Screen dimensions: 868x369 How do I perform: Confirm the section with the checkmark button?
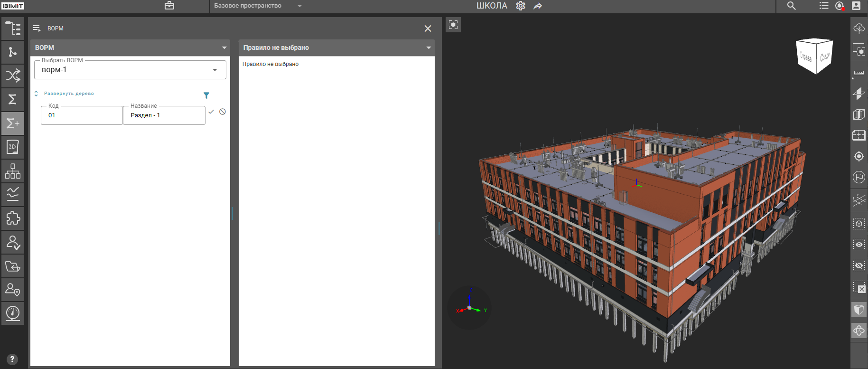tap(211, 112)
